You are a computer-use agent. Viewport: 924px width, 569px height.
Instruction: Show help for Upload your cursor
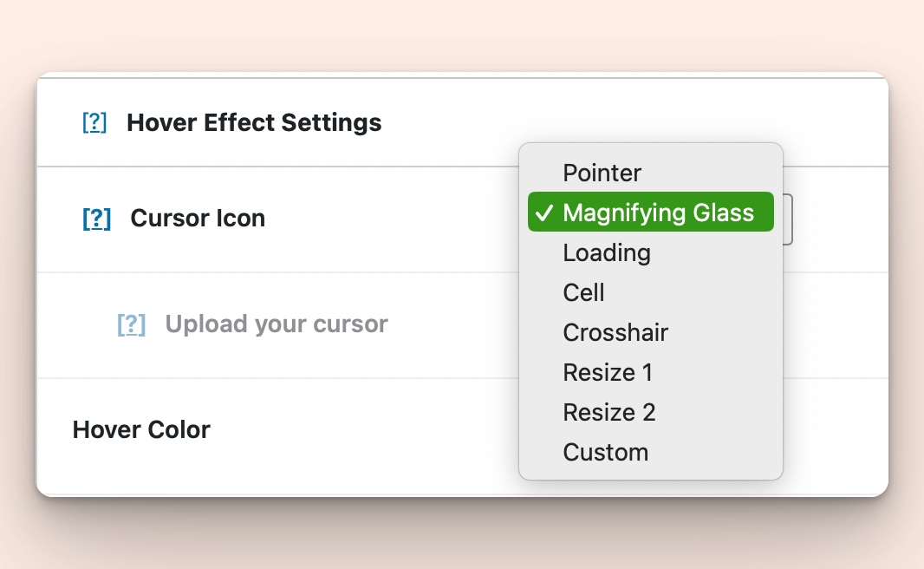pos(131,324)
